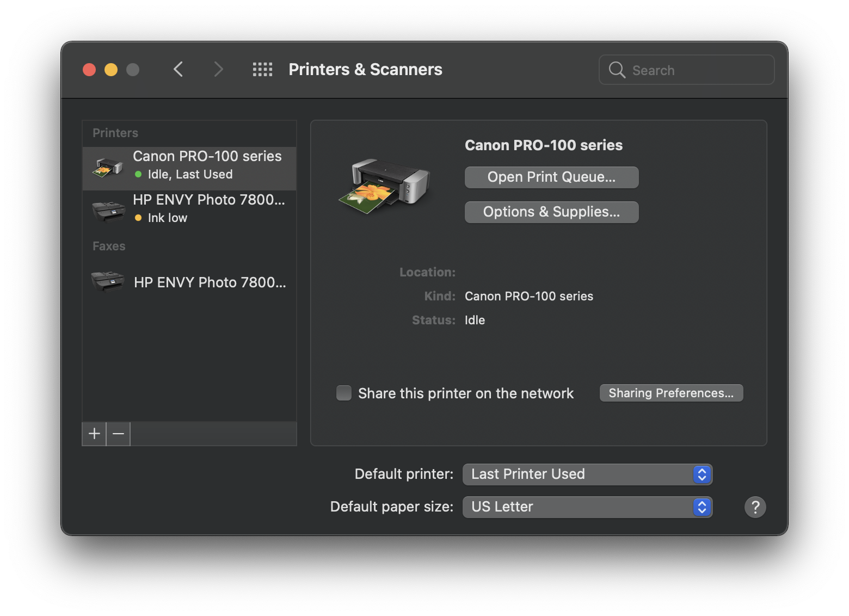Click the search magnifying glass icon
Viewport: 849px width, 616px height.
[616, 70]
